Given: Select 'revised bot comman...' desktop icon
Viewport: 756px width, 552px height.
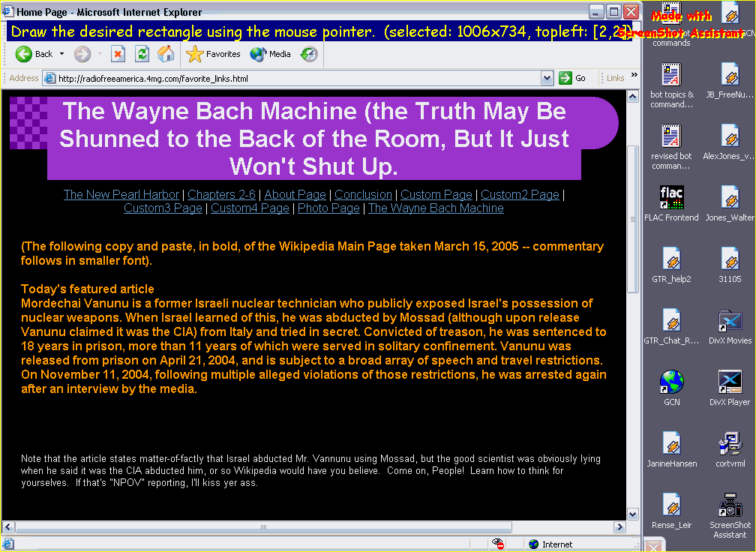Looking at the screenshot, I should point(671,147).
